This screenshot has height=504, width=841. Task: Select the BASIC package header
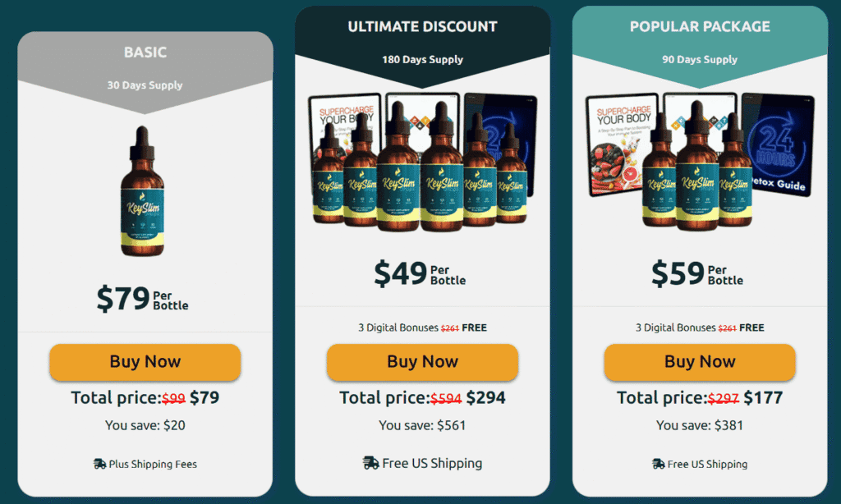(x=145, y=52)
